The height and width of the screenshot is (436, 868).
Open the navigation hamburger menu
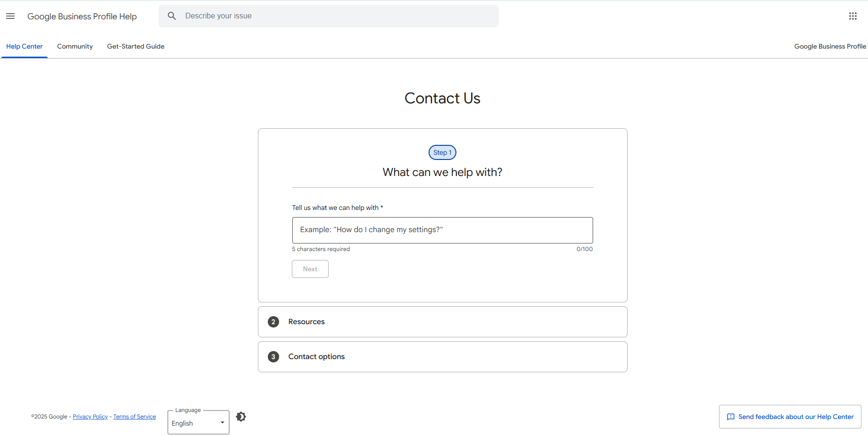tap(10, 16)
